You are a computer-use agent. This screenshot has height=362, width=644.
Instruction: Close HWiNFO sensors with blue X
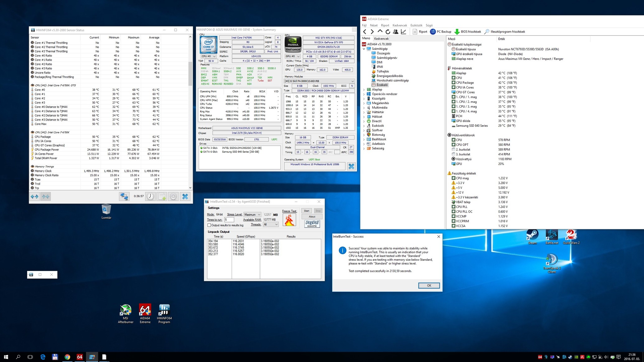click(x=185, y=196)
